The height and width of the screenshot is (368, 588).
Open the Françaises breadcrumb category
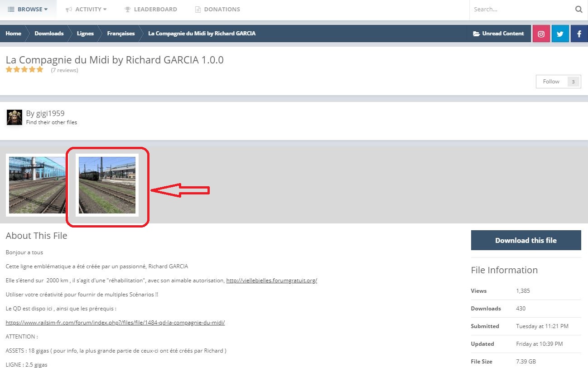point(121,34)
